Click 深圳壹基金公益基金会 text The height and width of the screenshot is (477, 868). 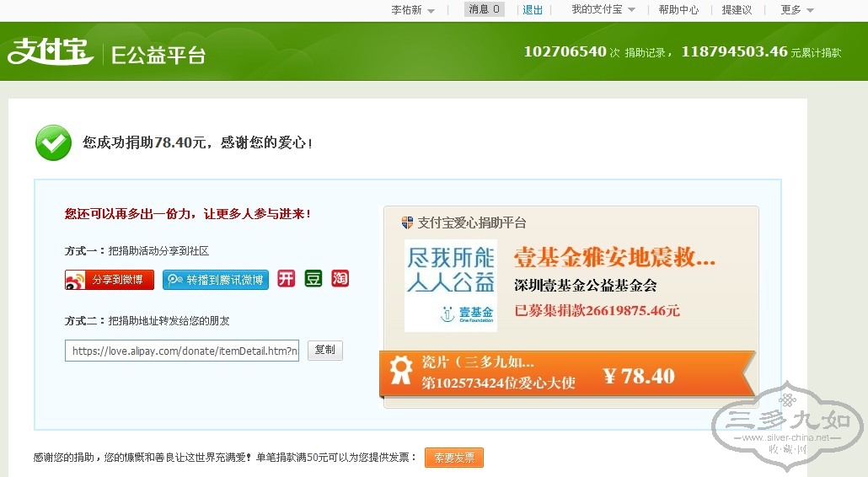click(585, 286)
